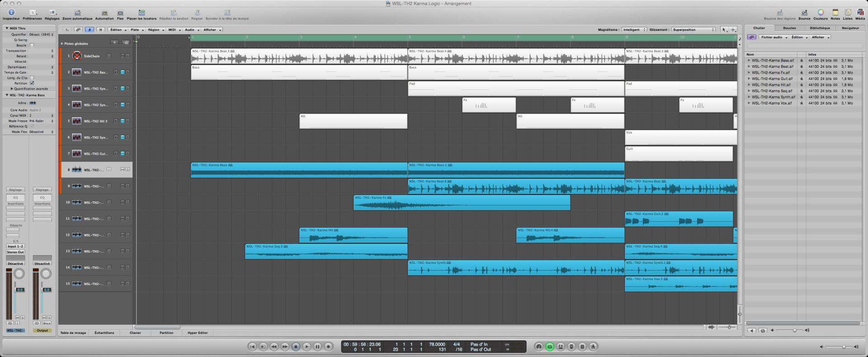
Task: Click the horizontal arrange scrollbar
Action: pyautogui.click(x=157, y=327)
